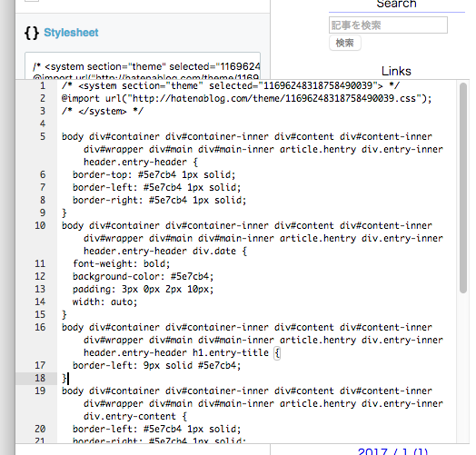Click 'header.entry-header div.date {' selector text

point(165,251)
